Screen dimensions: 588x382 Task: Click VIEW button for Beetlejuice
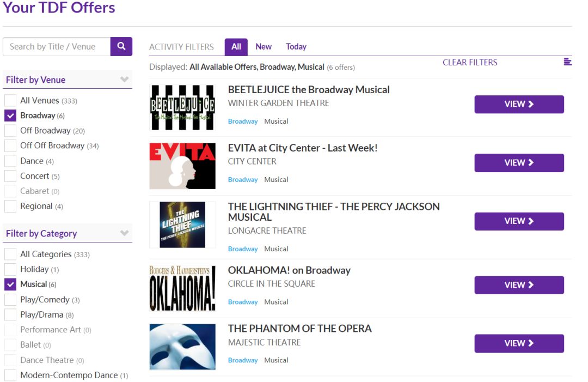point(519,104)
